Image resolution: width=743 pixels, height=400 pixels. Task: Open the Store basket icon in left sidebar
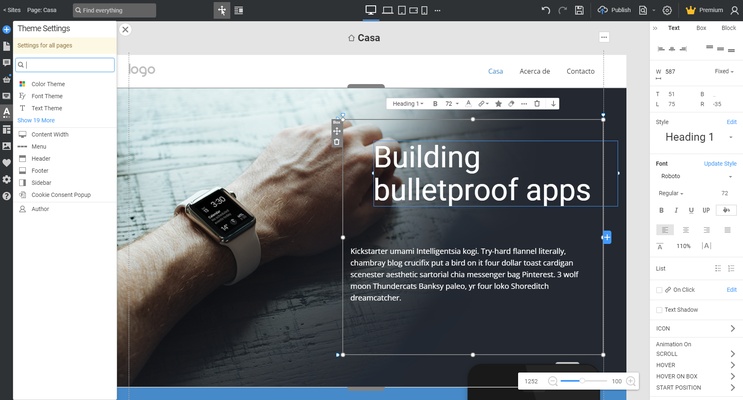pyautogui.click(x=6, y=79)
